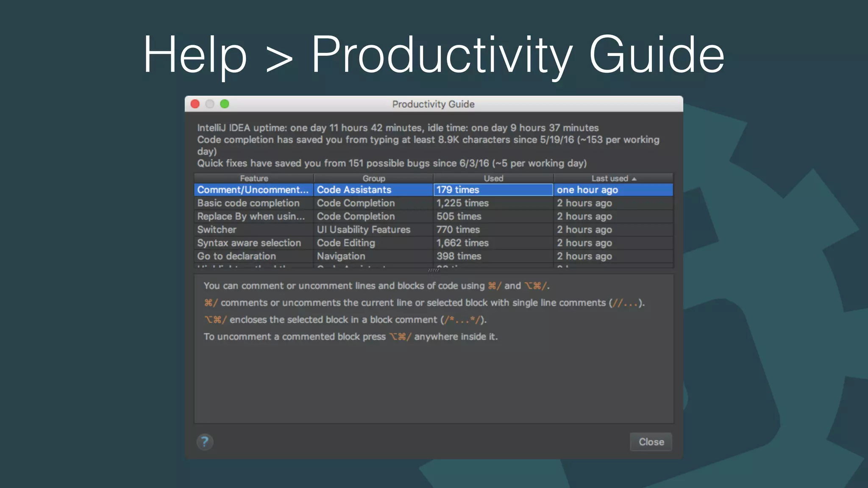
Task: Click the Code Assistants group cell
Action: pos(373,190)
